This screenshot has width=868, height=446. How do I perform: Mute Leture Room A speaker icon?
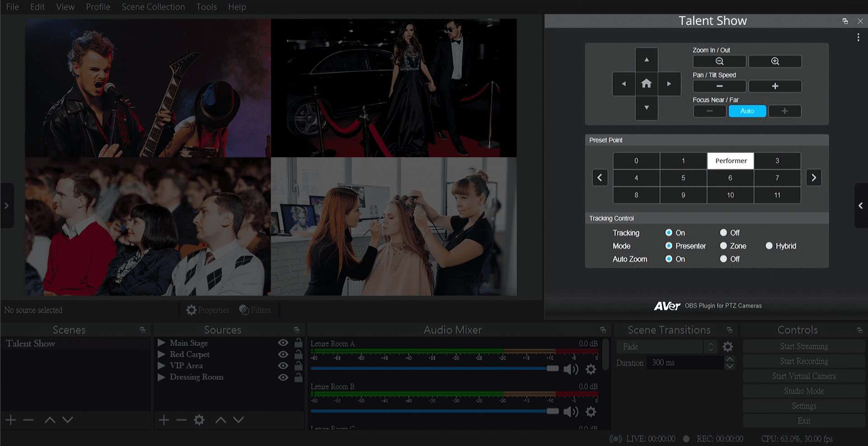click(x=571, y=369)
